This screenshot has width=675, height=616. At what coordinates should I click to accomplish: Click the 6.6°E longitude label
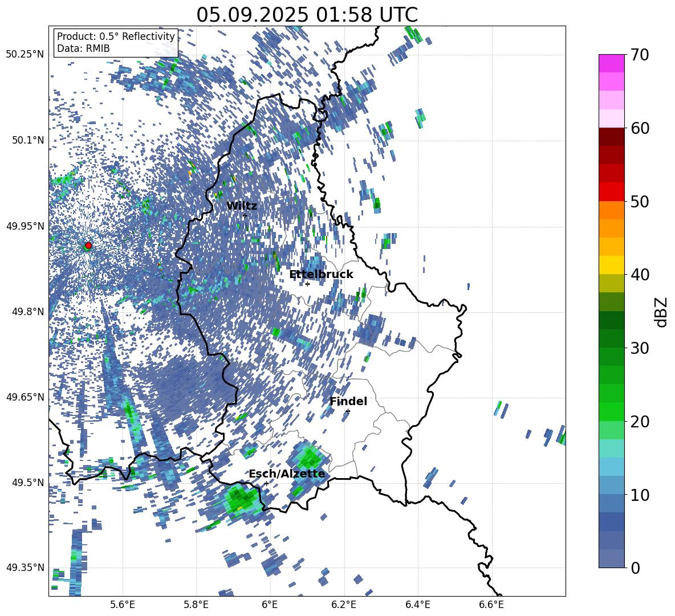[x=491, y=605]
